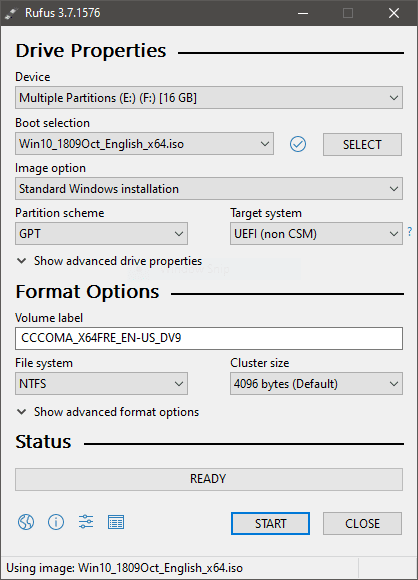The height and width of the screenshot is (580, 418).
Task: Open the application settings sliders icon
Action: coord(86,522)
